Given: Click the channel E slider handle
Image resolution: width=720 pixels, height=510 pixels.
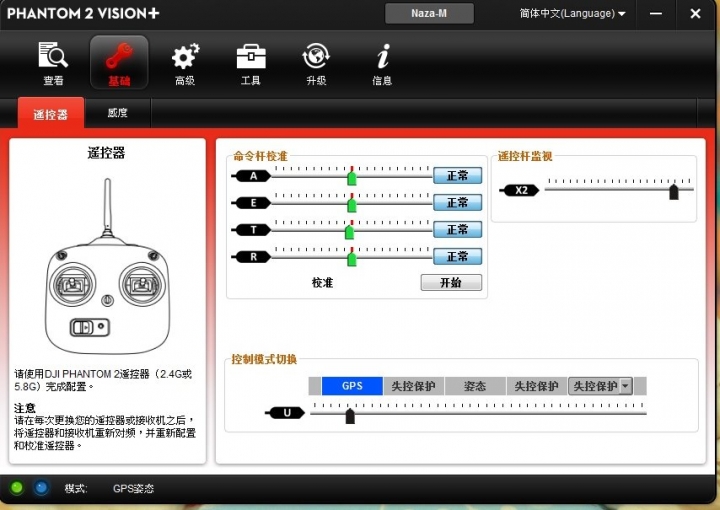Looking at the screenshot, I should pyautogui.click(x=352, y=205).
